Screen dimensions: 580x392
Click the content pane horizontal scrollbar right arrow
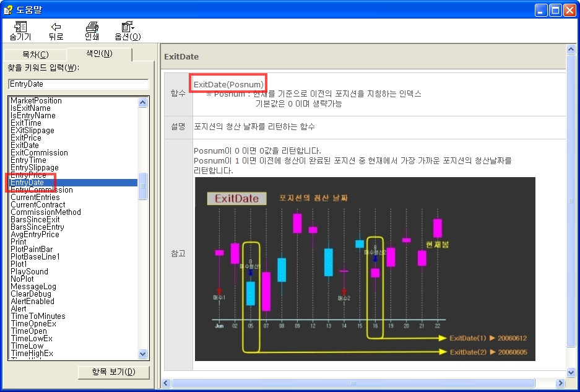(x=561, y=383)
